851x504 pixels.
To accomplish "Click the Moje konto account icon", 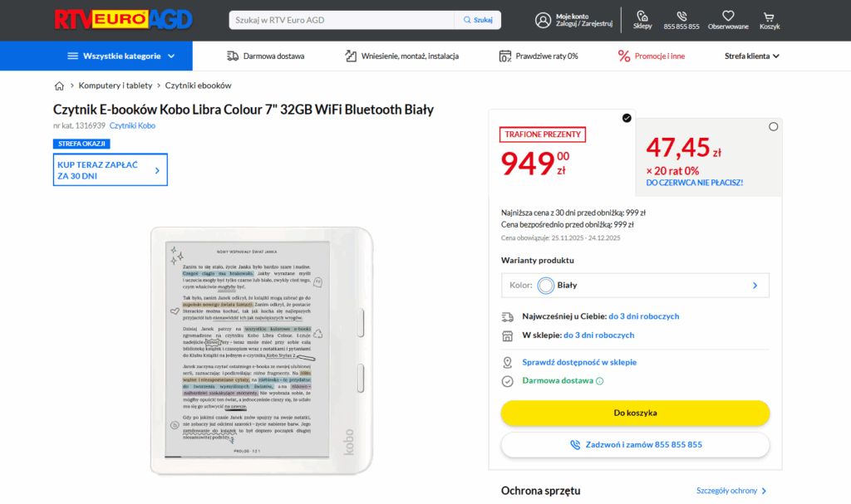I will [542, 19].
